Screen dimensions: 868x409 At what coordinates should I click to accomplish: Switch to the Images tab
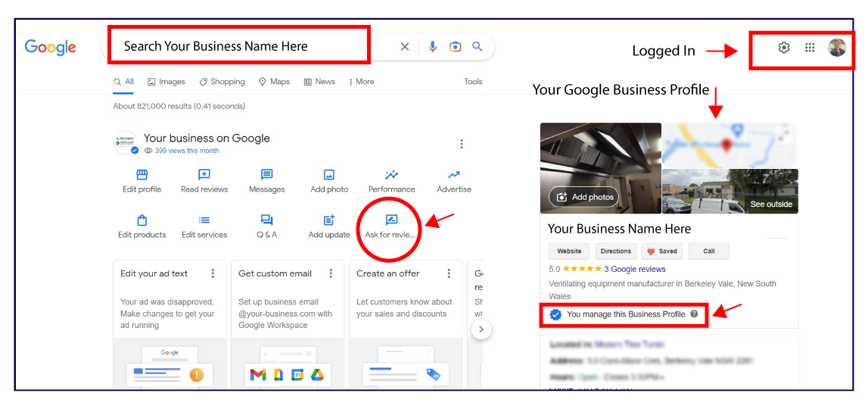click(166, 82)
